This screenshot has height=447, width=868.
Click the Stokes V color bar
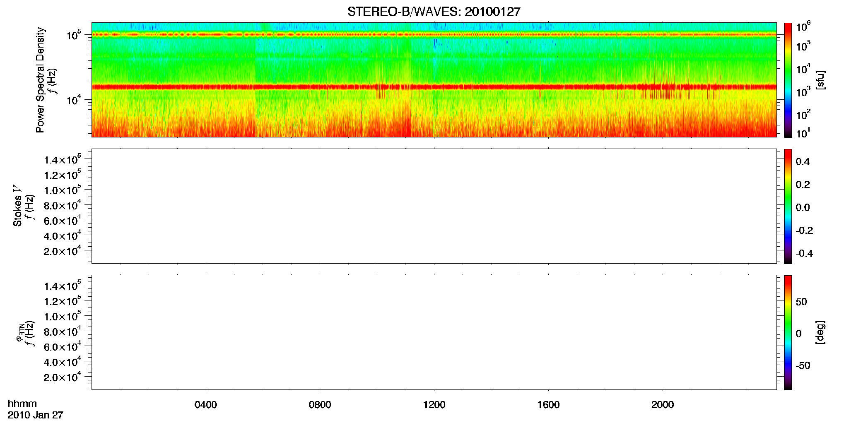click(788, 206)
